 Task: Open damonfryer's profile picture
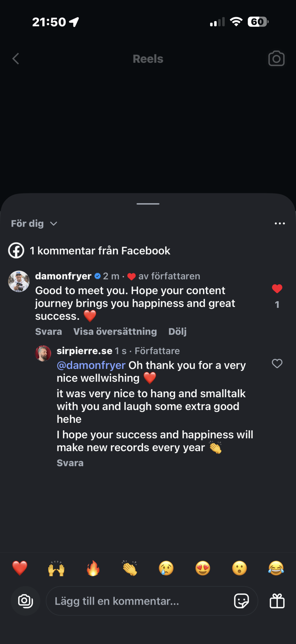[19, 281]
